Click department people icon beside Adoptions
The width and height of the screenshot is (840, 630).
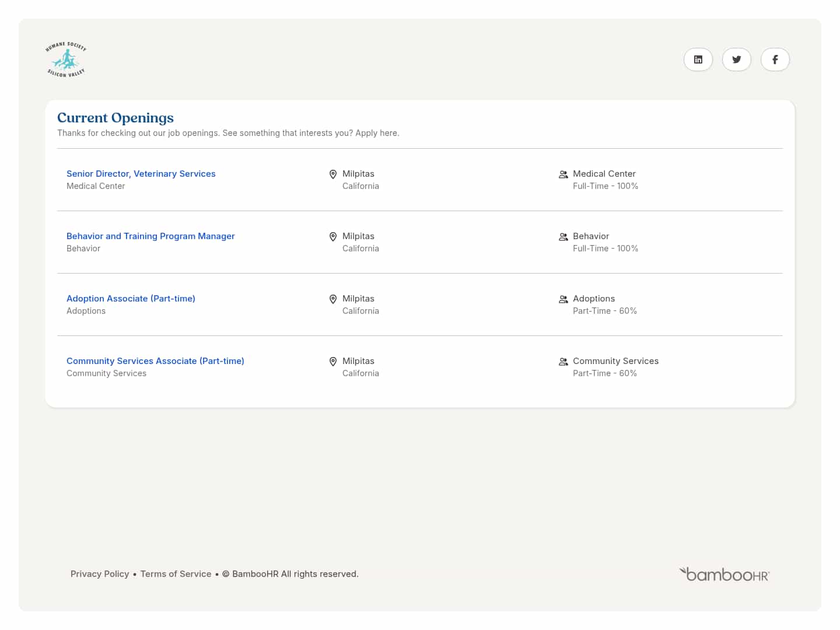563,299
